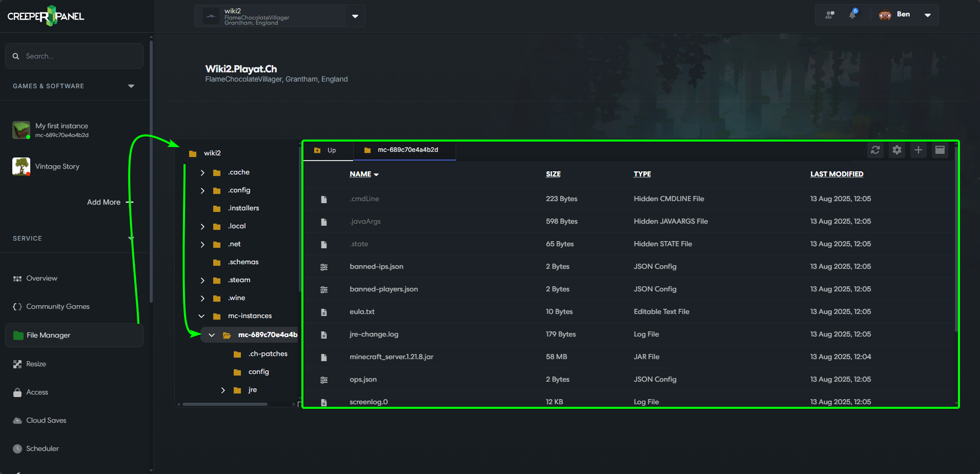Expand the .wine folder
Screen dimensions: 980x474
point(202,299)
